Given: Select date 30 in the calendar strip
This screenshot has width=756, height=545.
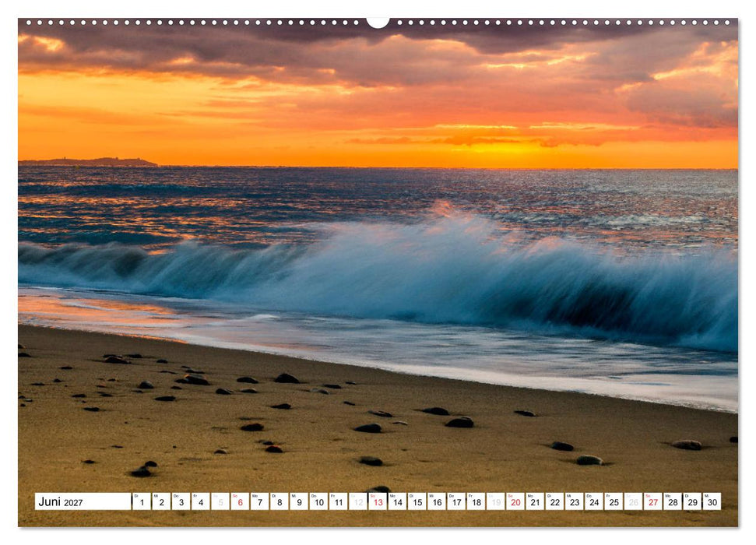Looking at the screenshot, I should [x=712, y=501].
